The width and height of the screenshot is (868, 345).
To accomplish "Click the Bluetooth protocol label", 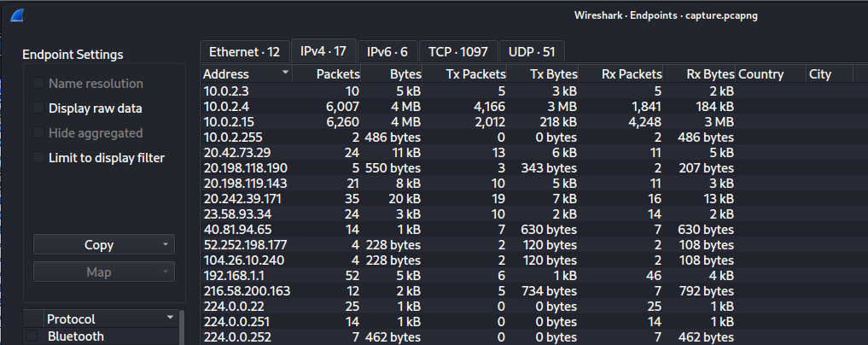I will pyautogui.click(x=76, y=336).
